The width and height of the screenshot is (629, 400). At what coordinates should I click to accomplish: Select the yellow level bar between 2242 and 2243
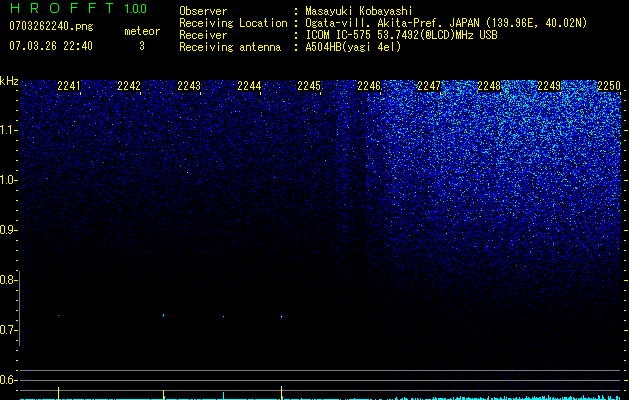(164, 394)
